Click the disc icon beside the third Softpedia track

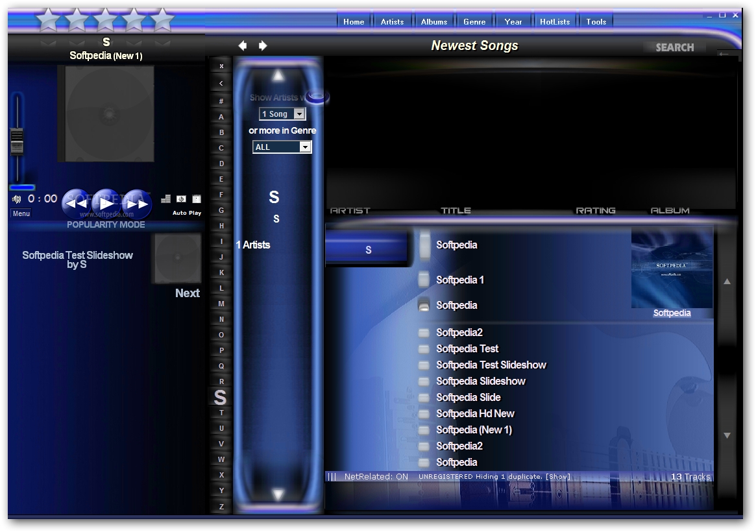click(x=424, y=305)
